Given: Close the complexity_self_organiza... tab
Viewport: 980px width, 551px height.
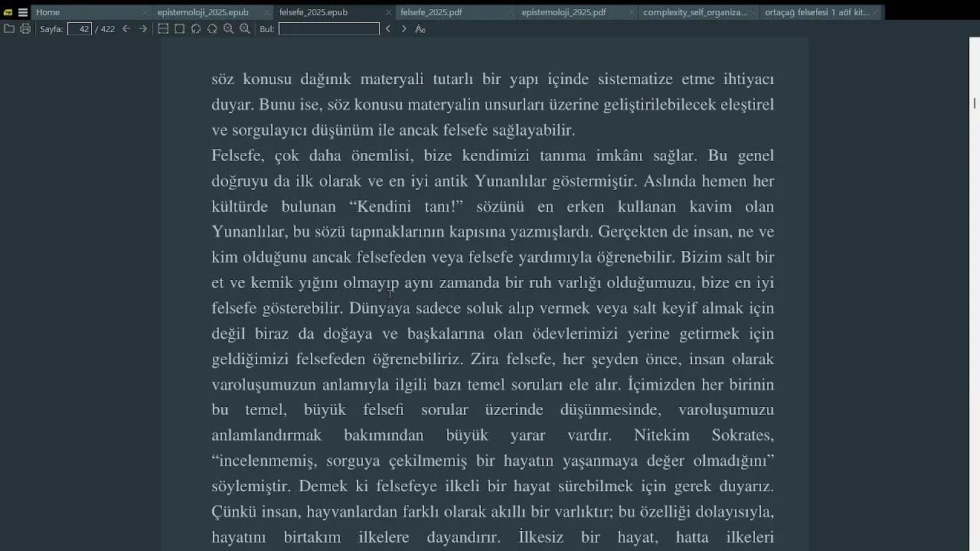Looking at the screenshot, I should tap(753, 12).
